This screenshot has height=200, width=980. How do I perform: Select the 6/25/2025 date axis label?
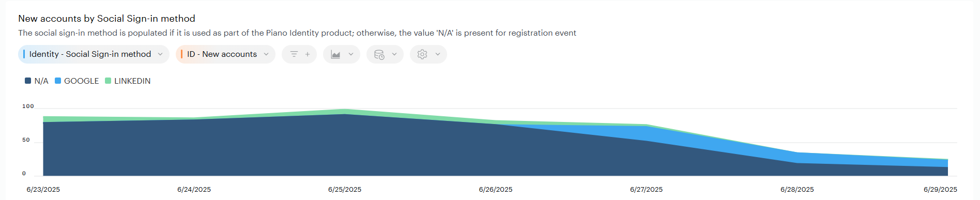coord(345,190)
